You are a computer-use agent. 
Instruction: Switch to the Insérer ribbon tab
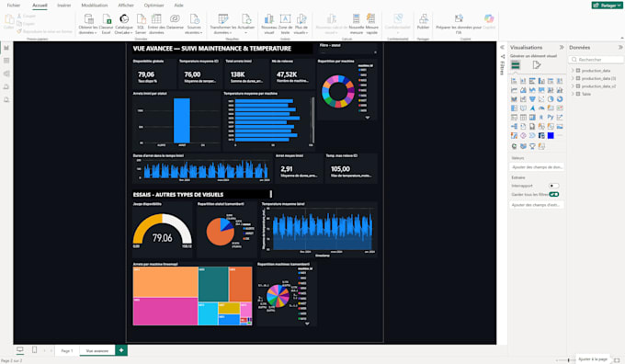click(63, 6)
